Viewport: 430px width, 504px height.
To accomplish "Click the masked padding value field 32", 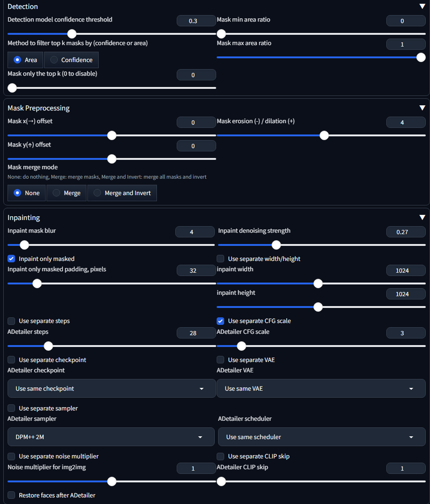I will (196, 270).
